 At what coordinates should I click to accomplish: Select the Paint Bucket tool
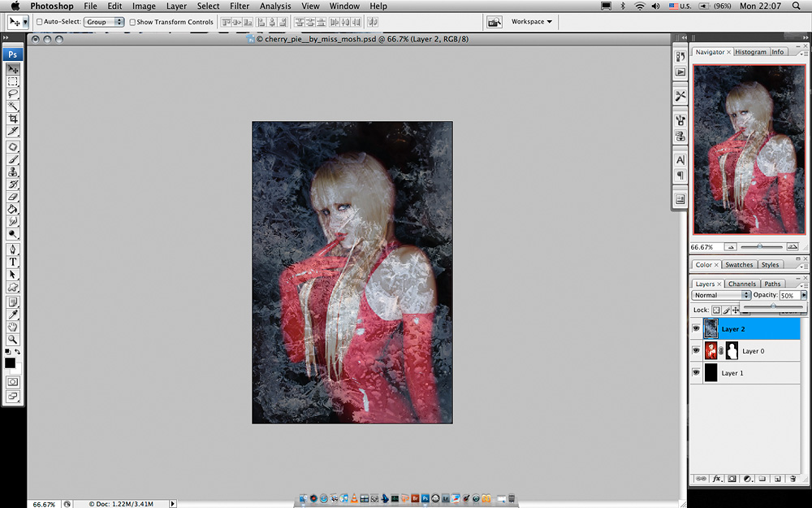click(13, 210)
